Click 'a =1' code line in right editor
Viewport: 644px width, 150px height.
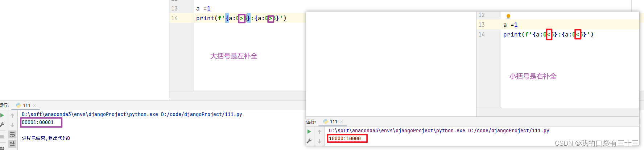[511, 25]
